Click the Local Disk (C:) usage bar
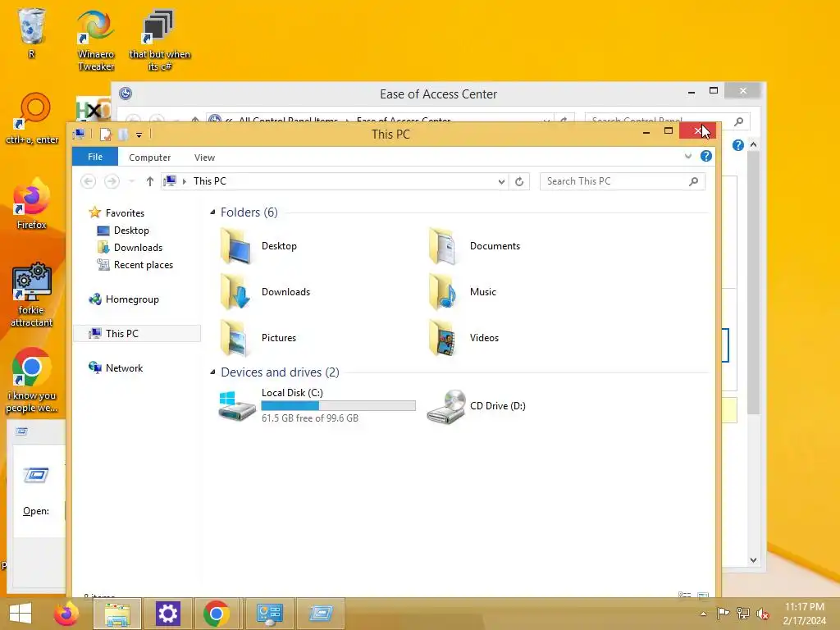This screenshot has height=630, width=840. [339, 405]
